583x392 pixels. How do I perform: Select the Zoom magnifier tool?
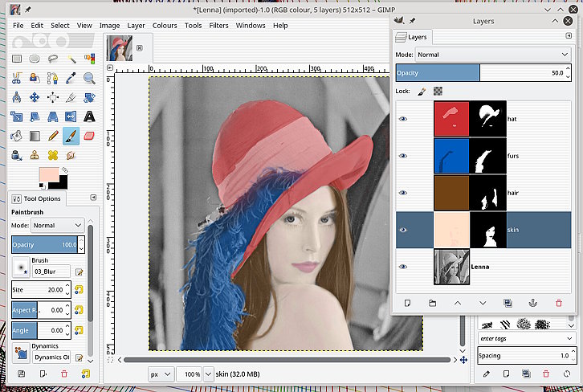(x=89, y=78)
